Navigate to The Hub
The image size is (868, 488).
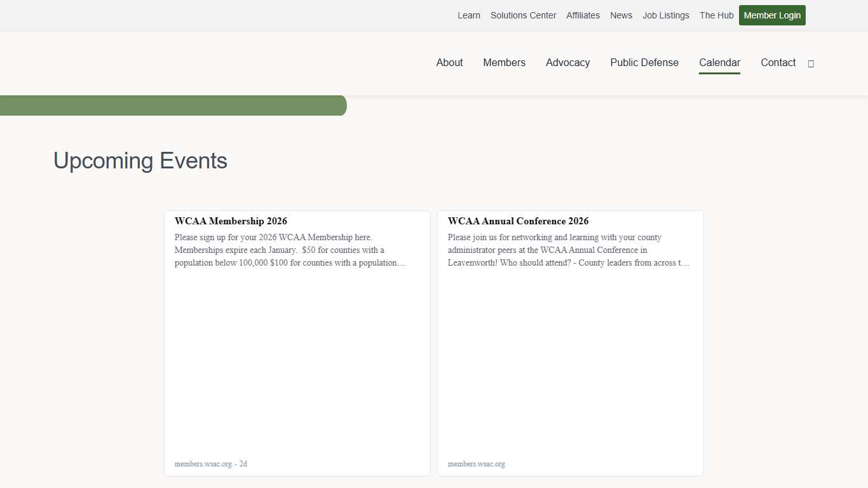click(716, 15)
